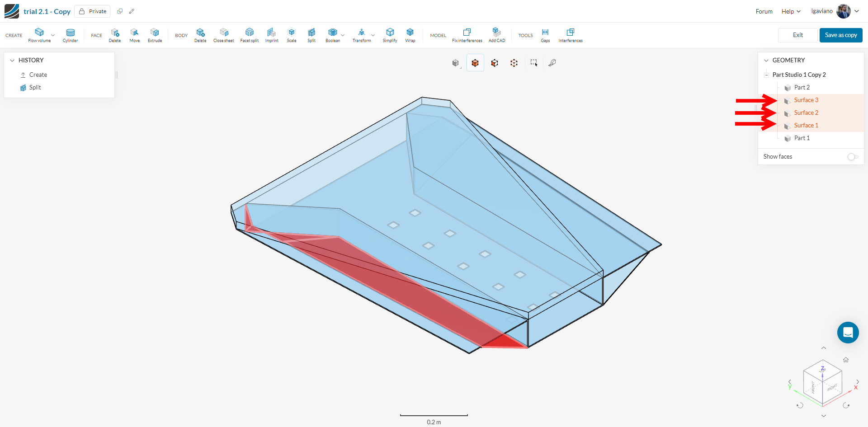This screenshot has width=868, height=427.
Task: Activate the Facet split tool
Action: pyautogui.click(x=249, y=34)
